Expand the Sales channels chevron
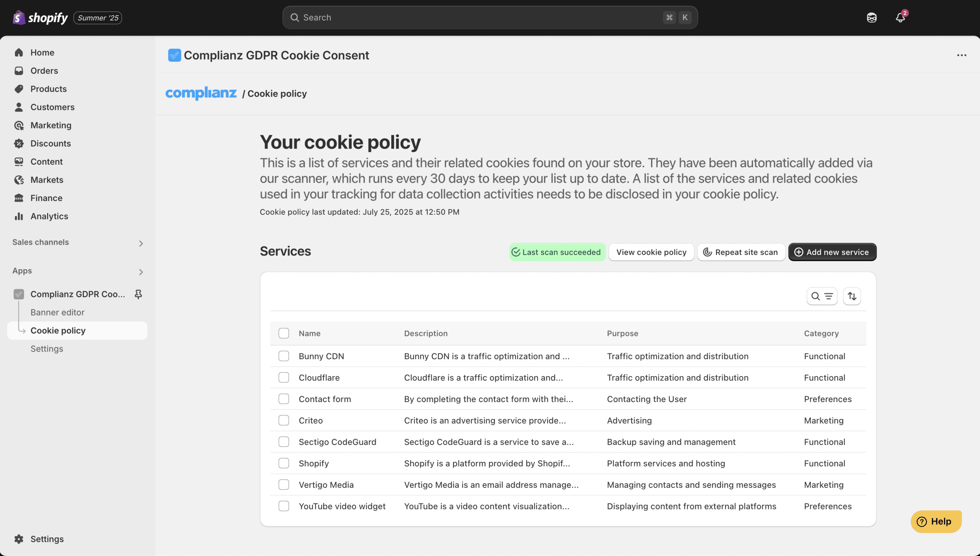 [x=141, y=244]
